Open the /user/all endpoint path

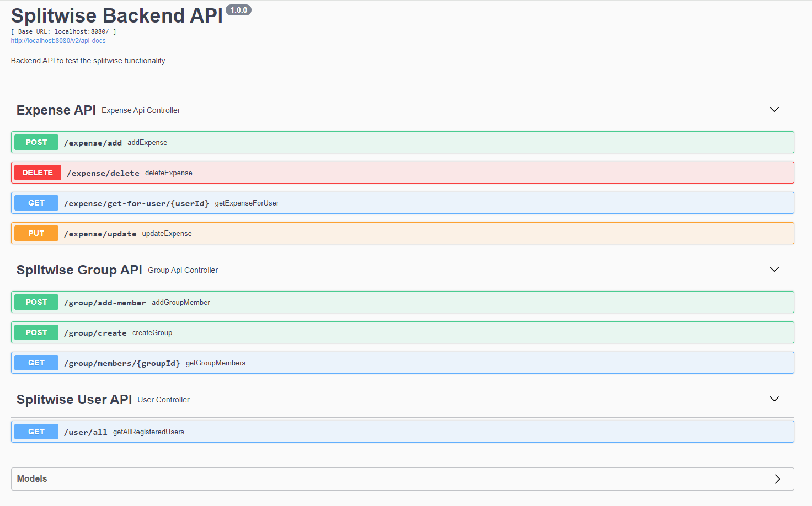86,432
